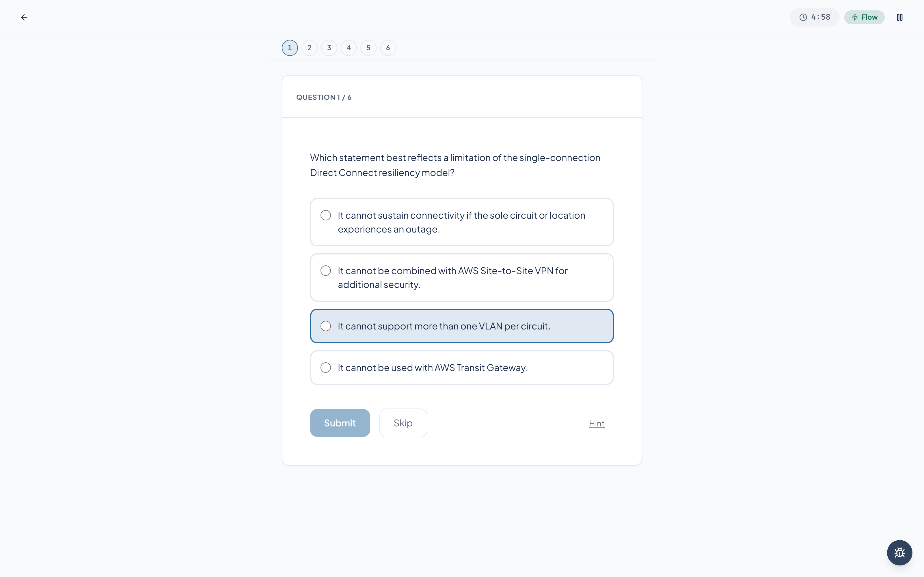Jump to question 5 in navigator

pyautogui.click(x=368, y=48)
